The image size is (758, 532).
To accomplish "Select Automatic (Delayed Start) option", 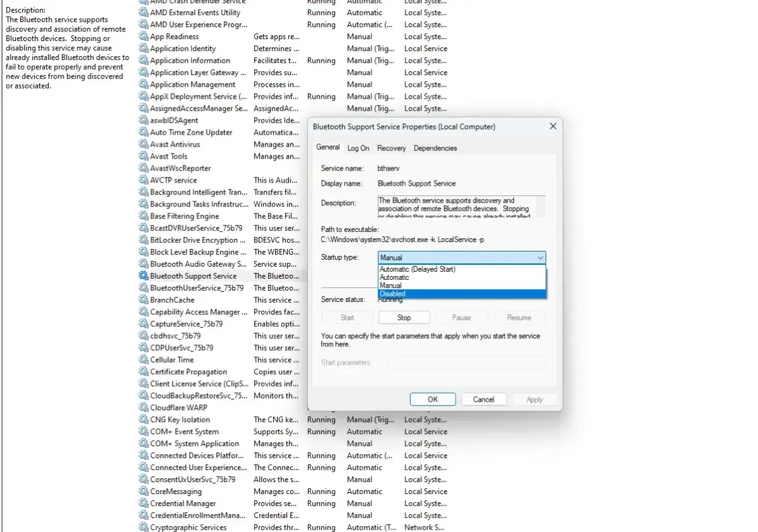I will 462,269.
